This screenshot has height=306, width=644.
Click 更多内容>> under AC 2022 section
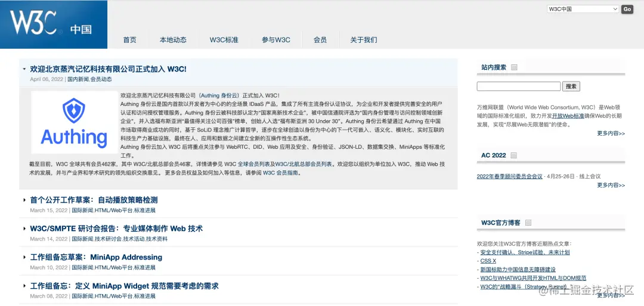pyautogui.click(x=611, y=185)
